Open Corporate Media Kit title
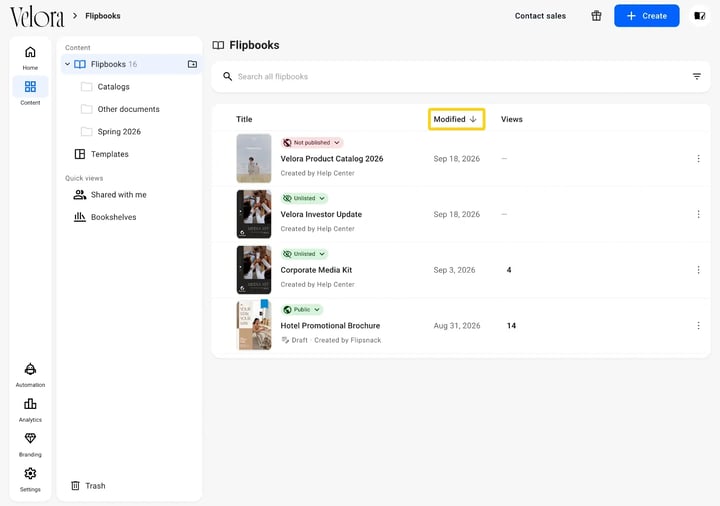 click(316, 270)
